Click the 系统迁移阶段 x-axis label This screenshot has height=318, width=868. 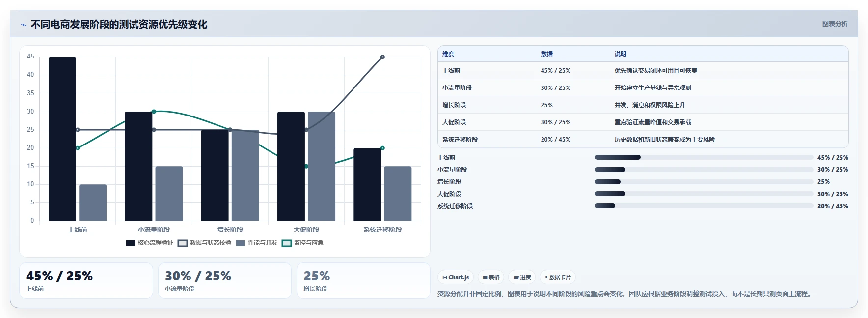[x=382, y=230]
